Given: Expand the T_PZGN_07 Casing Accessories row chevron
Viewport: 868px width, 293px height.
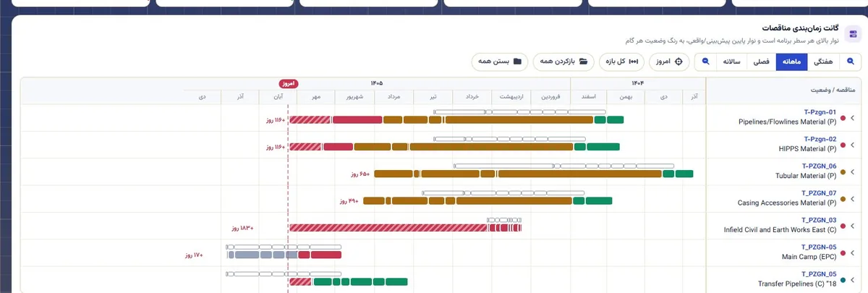Looking at the screenshot, I should 853,198.
